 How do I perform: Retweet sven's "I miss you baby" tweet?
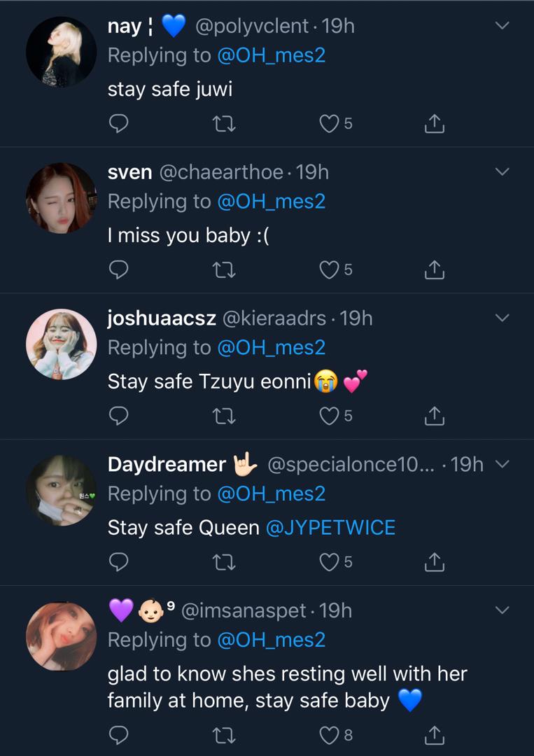click(x=224, y=270)
